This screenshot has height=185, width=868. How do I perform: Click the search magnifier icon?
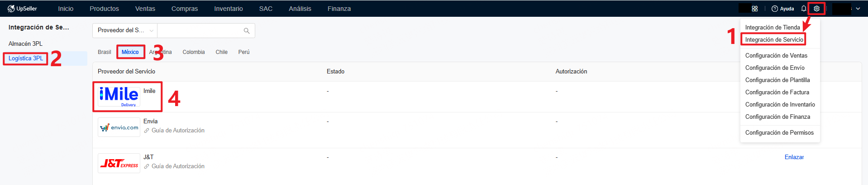247,31
